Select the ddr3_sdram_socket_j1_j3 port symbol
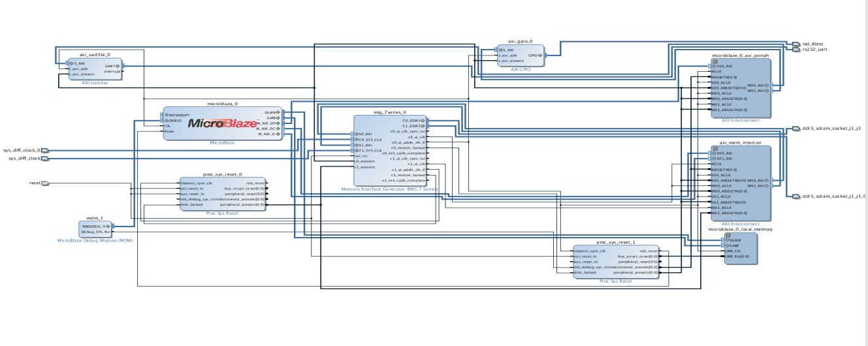Screen dimensions: 868x346 (x=796, y=129)
